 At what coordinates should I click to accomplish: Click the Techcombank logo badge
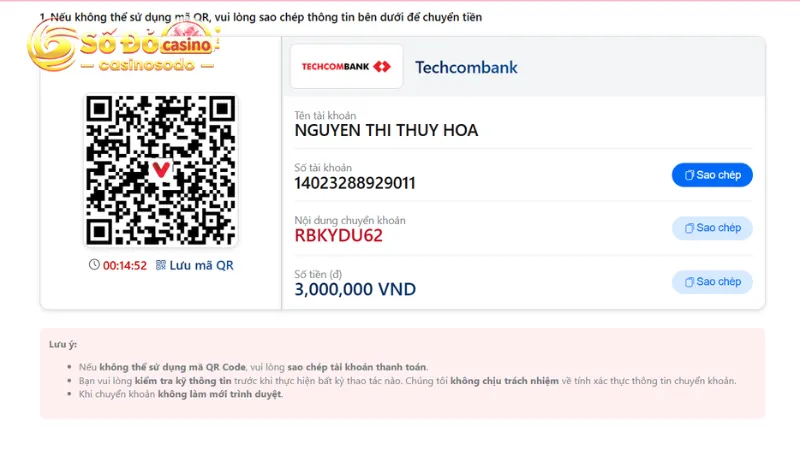coord(346,66)
